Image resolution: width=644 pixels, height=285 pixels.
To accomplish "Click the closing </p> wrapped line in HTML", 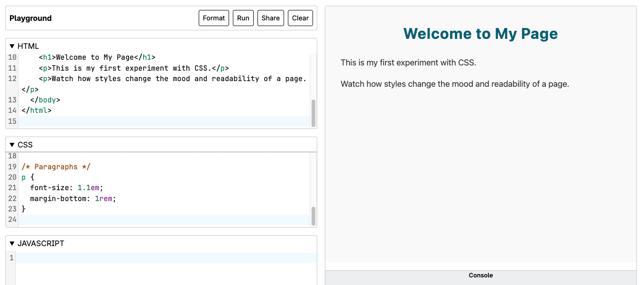I will [x=30, y=89].
